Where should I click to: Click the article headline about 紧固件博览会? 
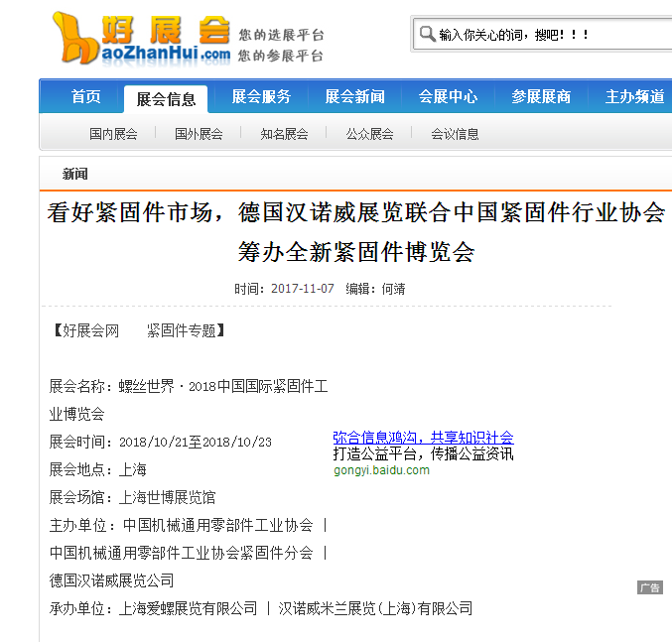tap(355, 232)
